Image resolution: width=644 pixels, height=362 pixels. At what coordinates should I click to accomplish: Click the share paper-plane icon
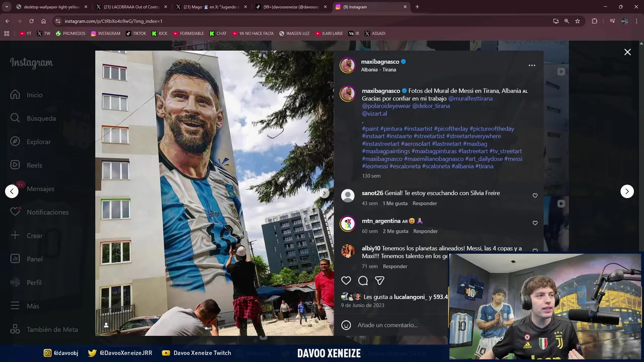(380, 281)
